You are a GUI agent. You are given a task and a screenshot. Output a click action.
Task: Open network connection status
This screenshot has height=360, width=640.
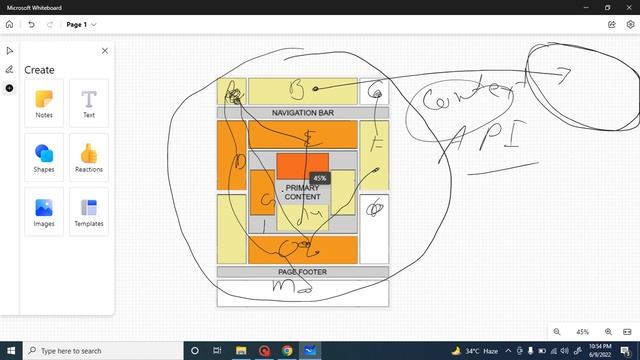(x=553, y=351)
